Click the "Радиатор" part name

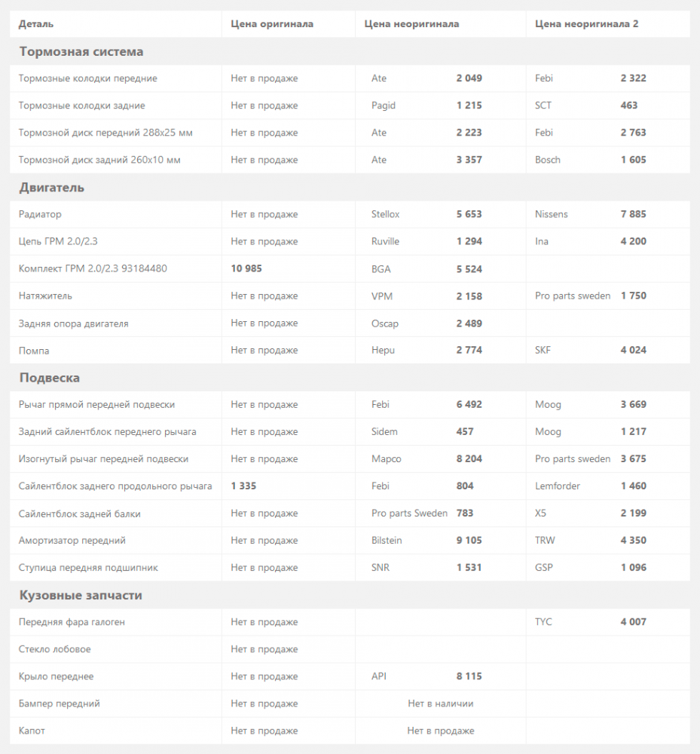pyautogui.click(x=40, y=214)
